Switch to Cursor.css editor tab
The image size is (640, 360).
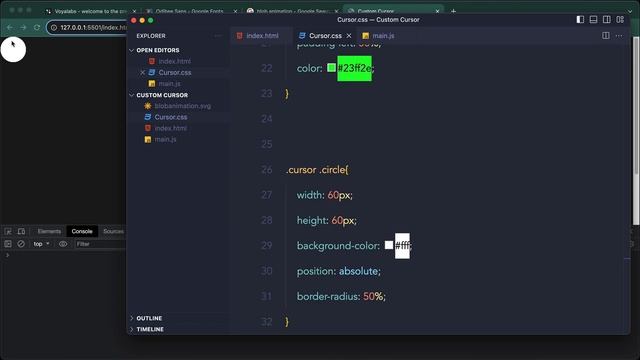(x=325, y=36)
